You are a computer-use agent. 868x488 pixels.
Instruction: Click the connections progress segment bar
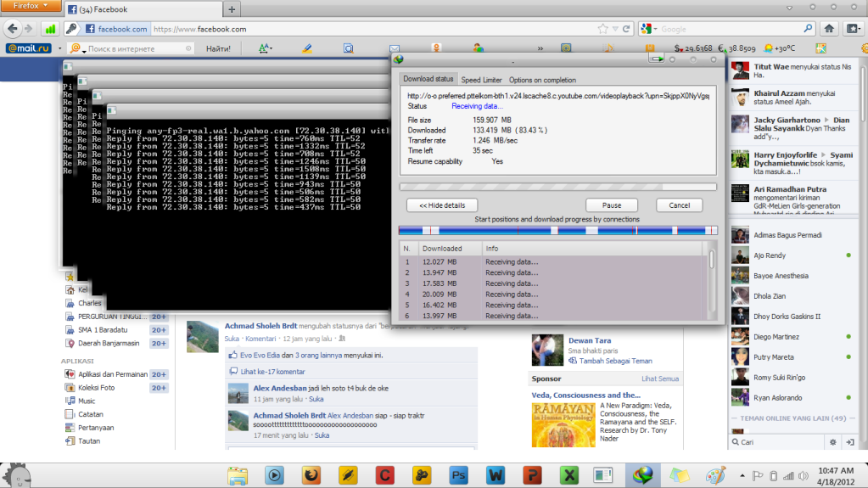click(558, 230)
